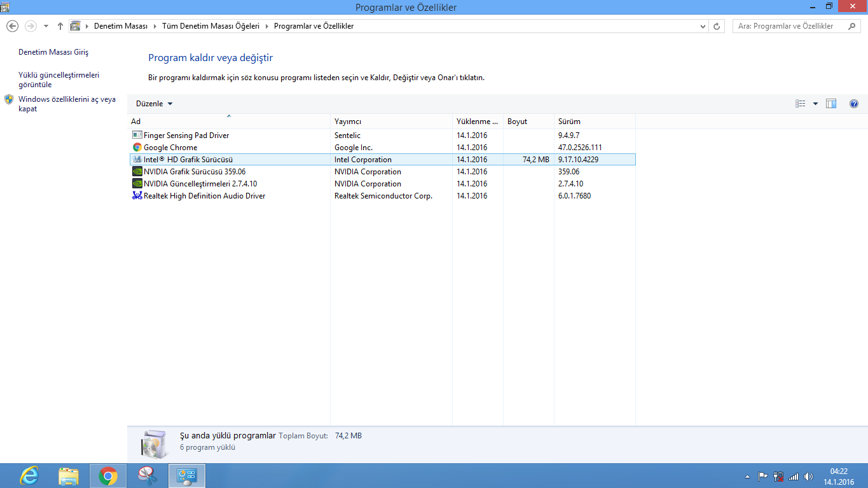
Task: Open Windows özelliklerini aç veya kapat link
Action: (x=67, y=104)
